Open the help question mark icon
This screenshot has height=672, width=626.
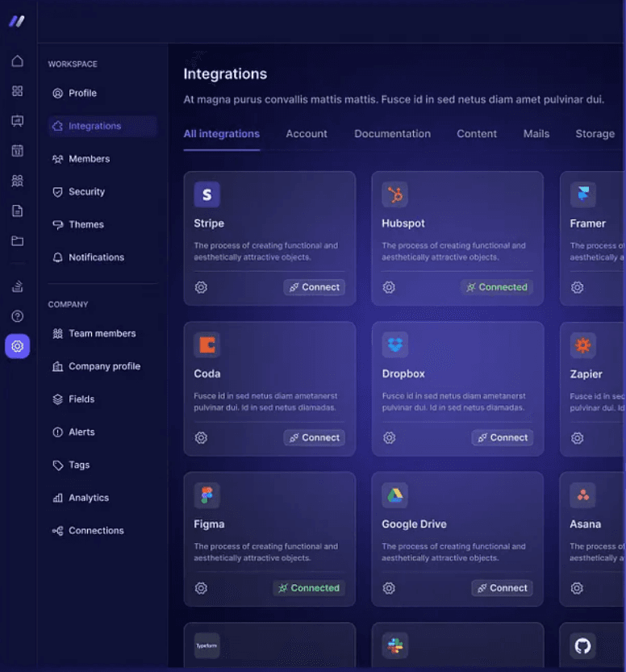point(17,316)
